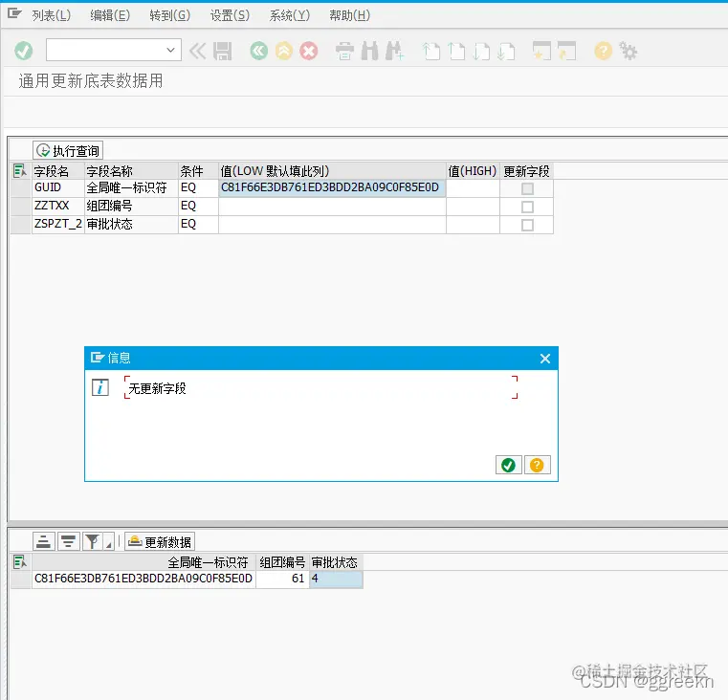Click the ZSPZT_2 low value field
This screenshot has width=728, height=700.
click(x=332, y=224)
